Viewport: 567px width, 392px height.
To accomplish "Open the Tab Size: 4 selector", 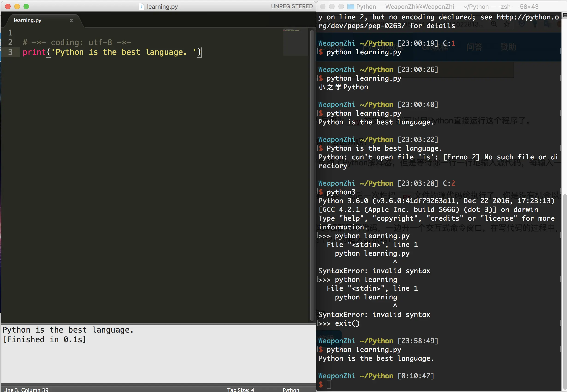I will [x=240, y=389].
